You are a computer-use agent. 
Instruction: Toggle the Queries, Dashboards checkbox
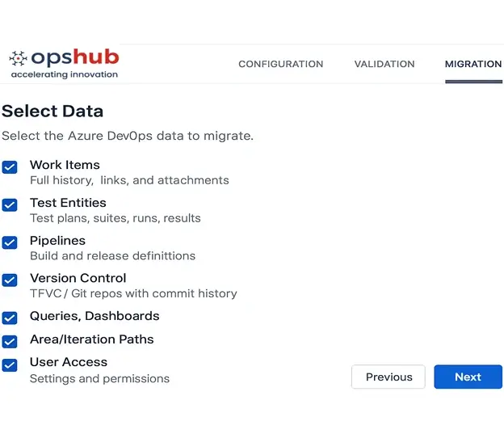coord(10,318)
